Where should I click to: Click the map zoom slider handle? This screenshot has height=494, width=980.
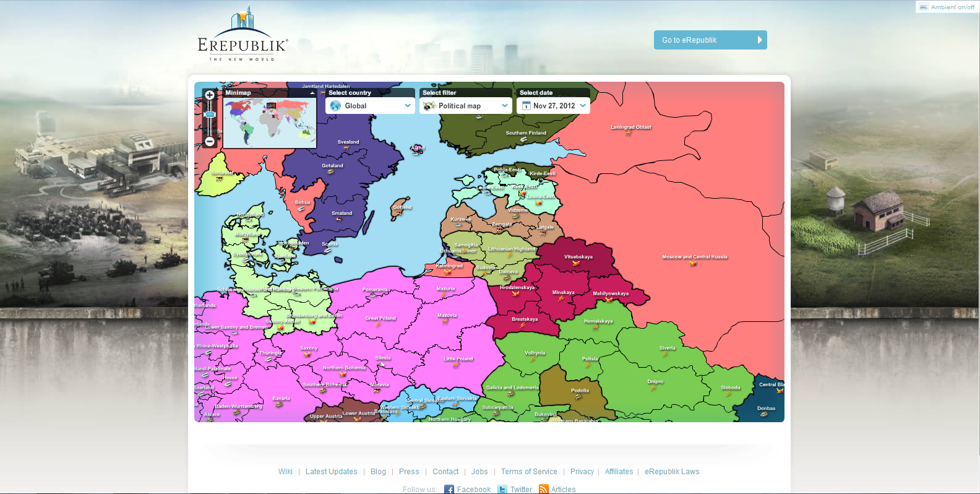point(210,115)
